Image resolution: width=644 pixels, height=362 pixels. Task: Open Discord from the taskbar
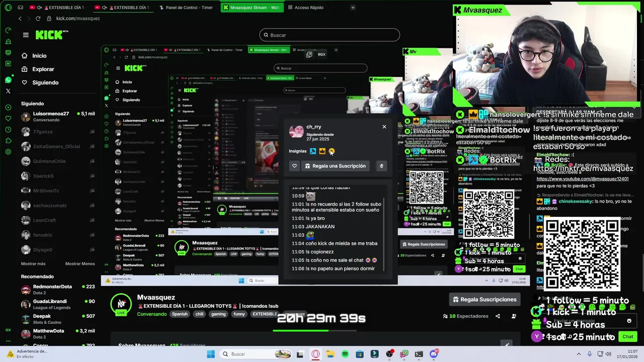click(434, 354)
